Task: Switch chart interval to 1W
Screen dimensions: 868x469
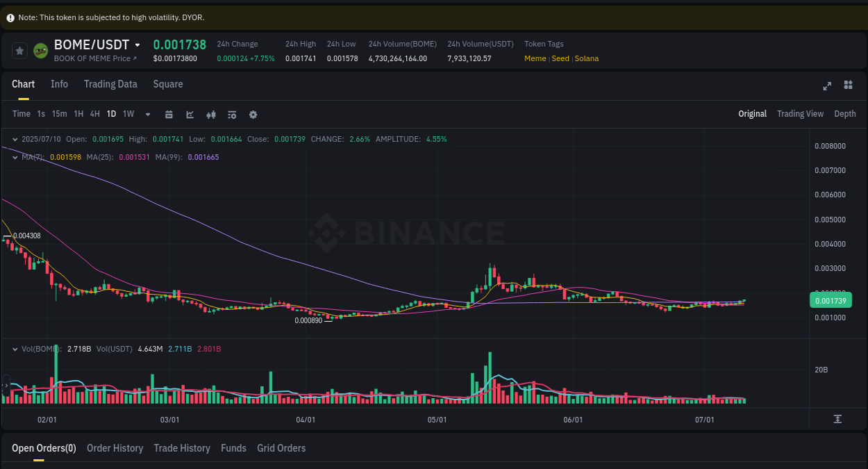Action: point(128,114)
